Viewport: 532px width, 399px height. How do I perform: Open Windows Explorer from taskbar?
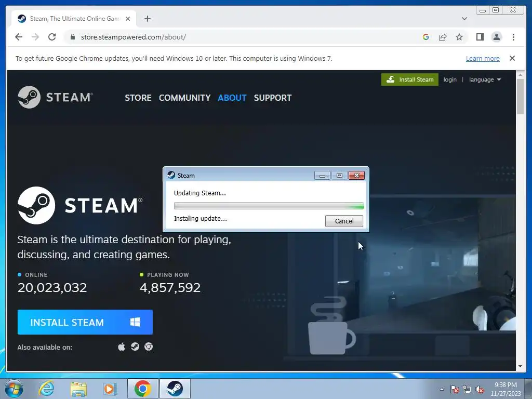[x=78, y=389]
